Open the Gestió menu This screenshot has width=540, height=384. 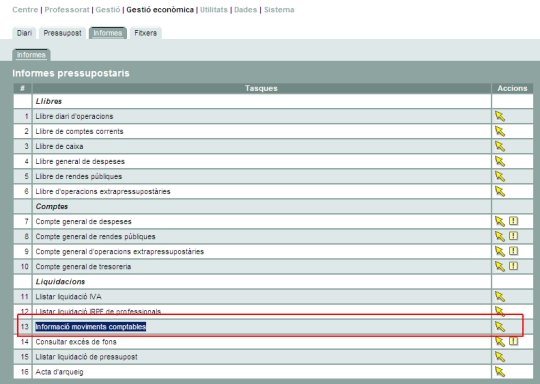pyautogui.click(x=108, y=10)
